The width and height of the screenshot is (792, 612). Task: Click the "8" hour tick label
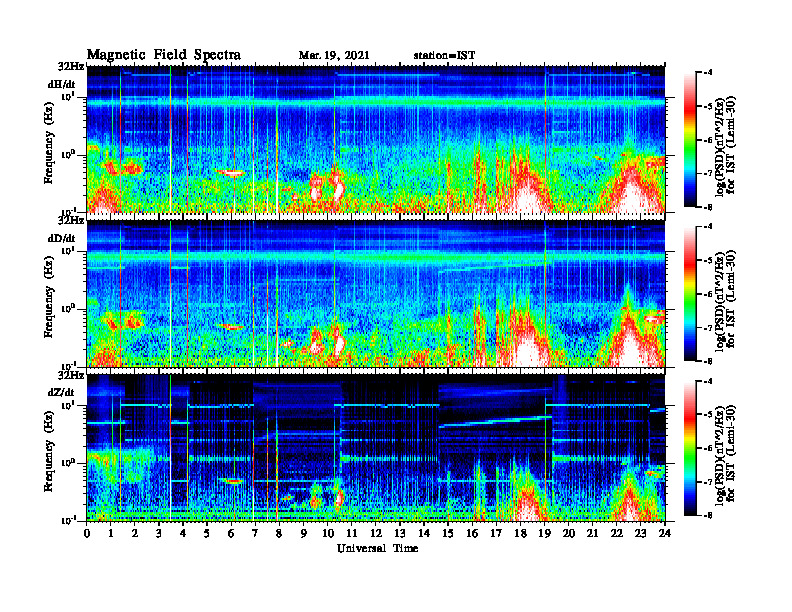[x=279, y=533]
